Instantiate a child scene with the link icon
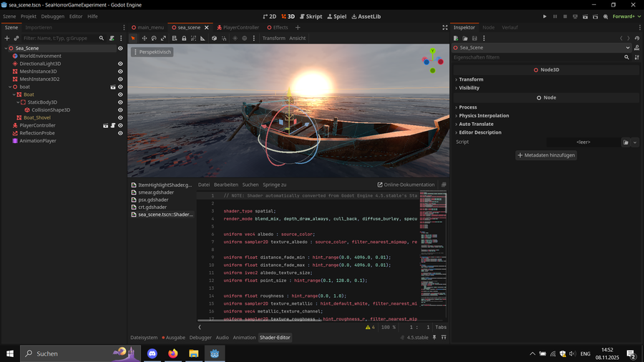The image size is (644, 362). coord(16,38)
